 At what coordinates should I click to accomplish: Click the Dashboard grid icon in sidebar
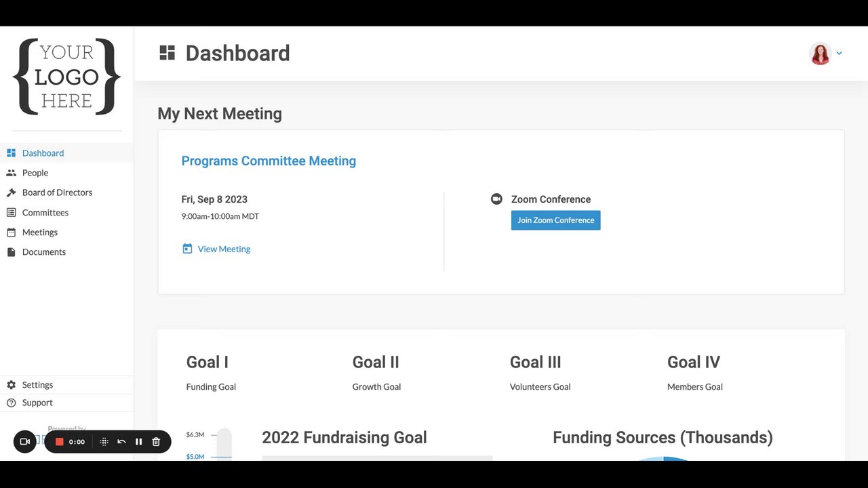11,153
